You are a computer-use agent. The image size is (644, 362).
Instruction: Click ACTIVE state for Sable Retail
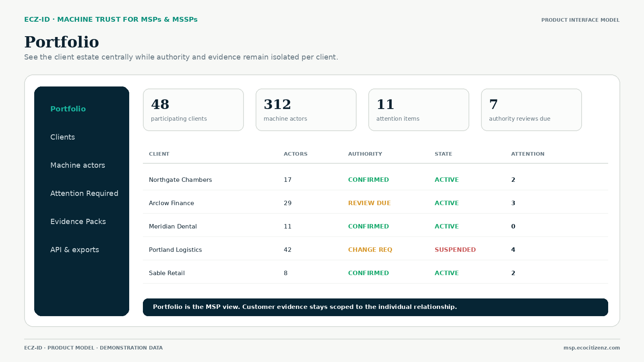click(447, 273)
